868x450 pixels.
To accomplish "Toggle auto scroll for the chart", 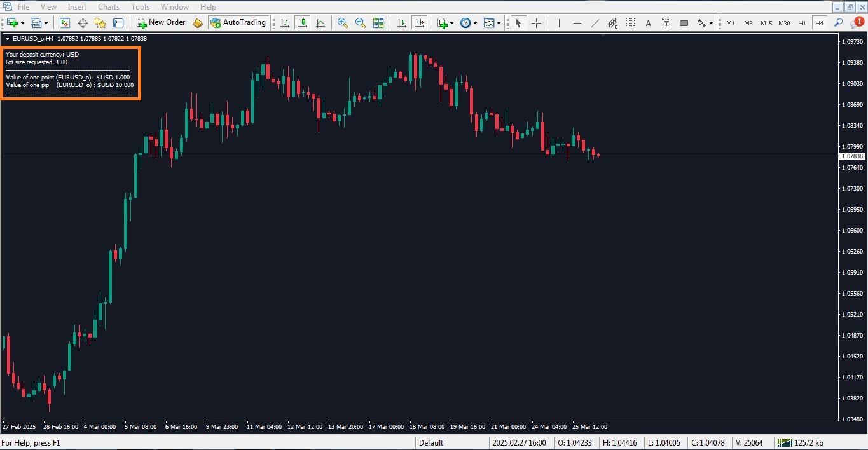I will click(401, 23).
